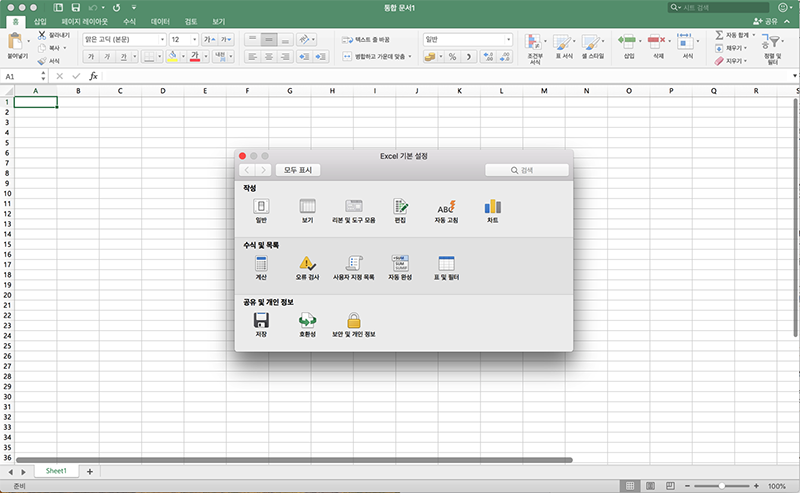Open 편집 (Edit) preferences pane
Screen dimensions: 800x493
(400, 211)
